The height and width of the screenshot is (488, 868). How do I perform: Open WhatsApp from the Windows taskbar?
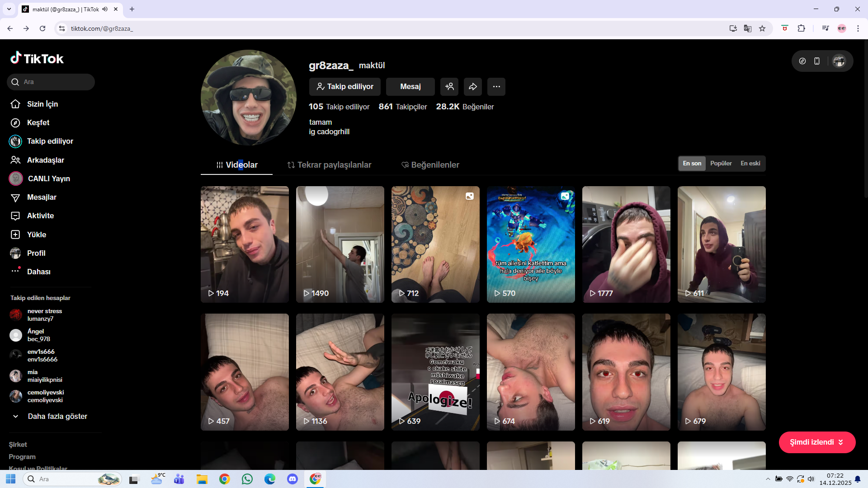click(247, 479)
